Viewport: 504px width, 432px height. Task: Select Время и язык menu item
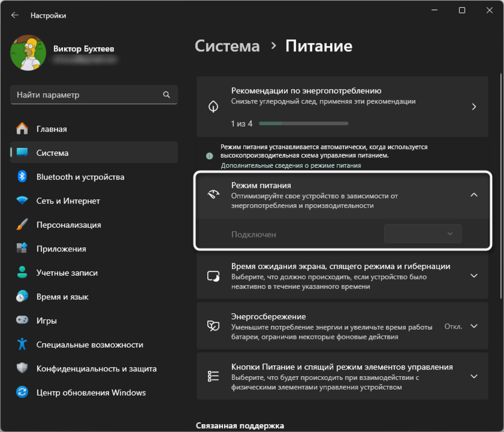(x=62, y=297)
